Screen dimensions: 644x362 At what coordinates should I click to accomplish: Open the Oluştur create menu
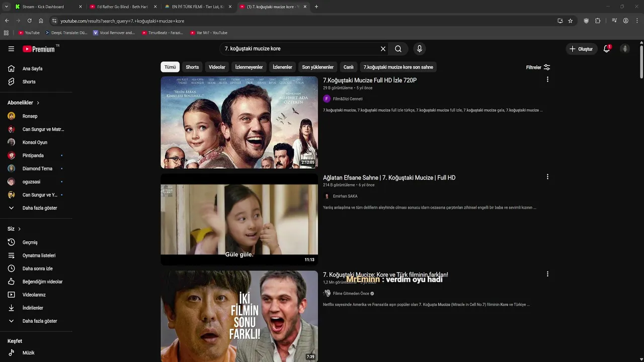click(x=581, y=49)
